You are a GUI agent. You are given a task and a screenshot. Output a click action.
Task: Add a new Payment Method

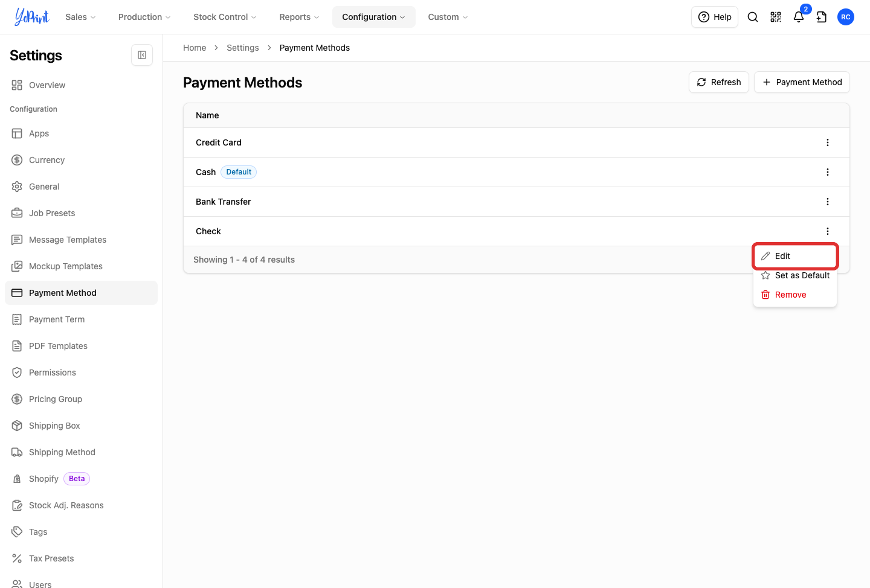tap(802, 82)
